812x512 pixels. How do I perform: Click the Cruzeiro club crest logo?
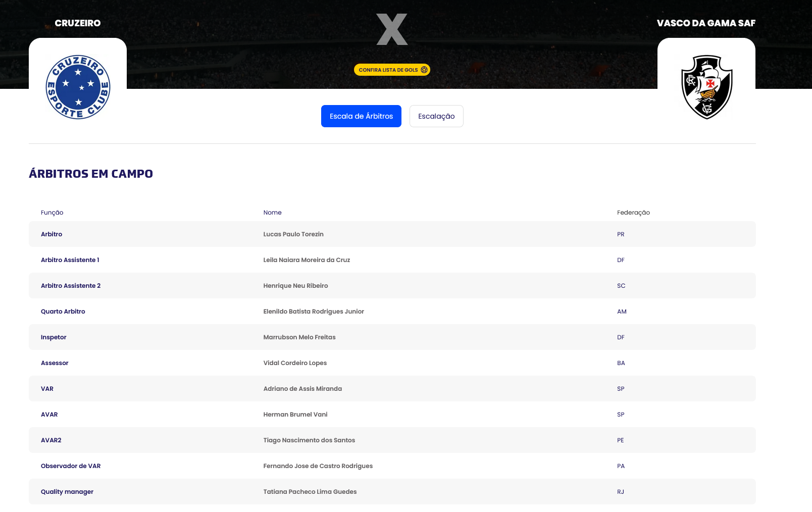tap(78, 87)
